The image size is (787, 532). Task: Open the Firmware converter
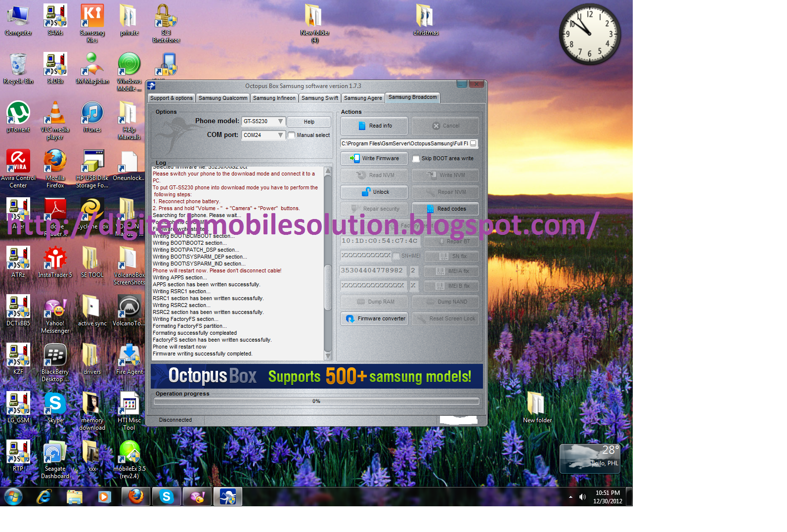click(374, 318)
